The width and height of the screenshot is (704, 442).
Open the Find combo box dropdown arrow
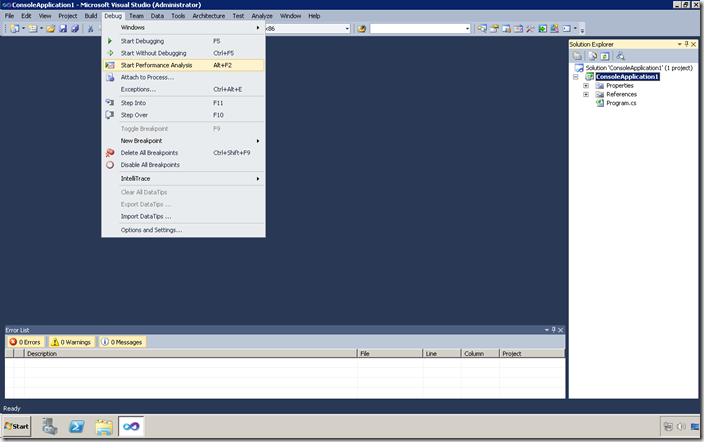[x=467, y=29]
